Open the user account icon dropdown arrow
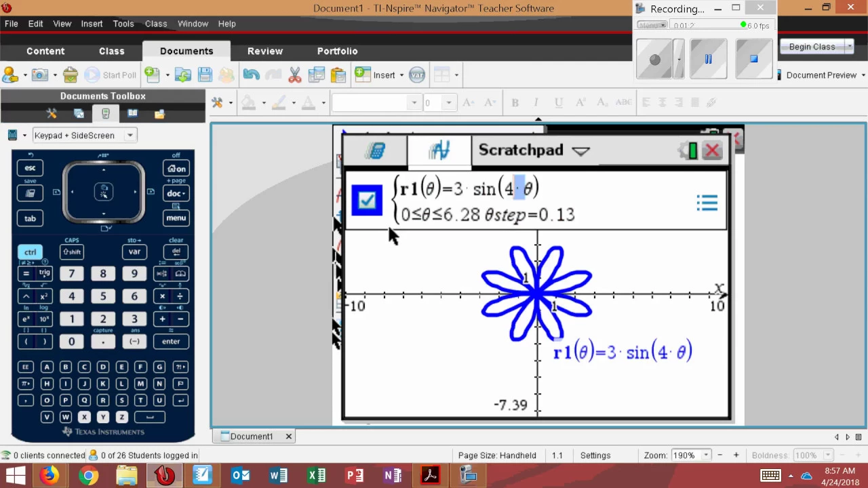 pos(25,75)
